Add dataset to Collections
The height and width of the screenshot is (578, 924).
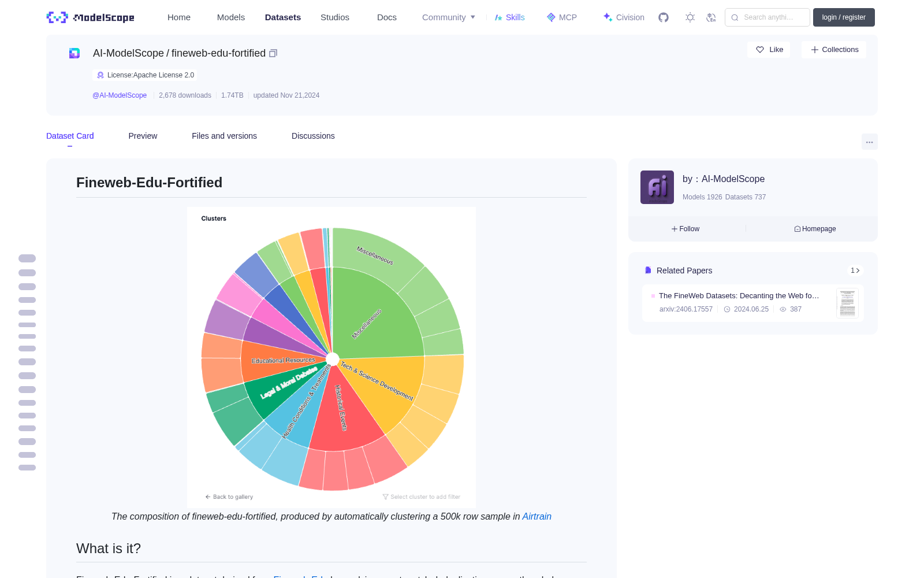834,50
